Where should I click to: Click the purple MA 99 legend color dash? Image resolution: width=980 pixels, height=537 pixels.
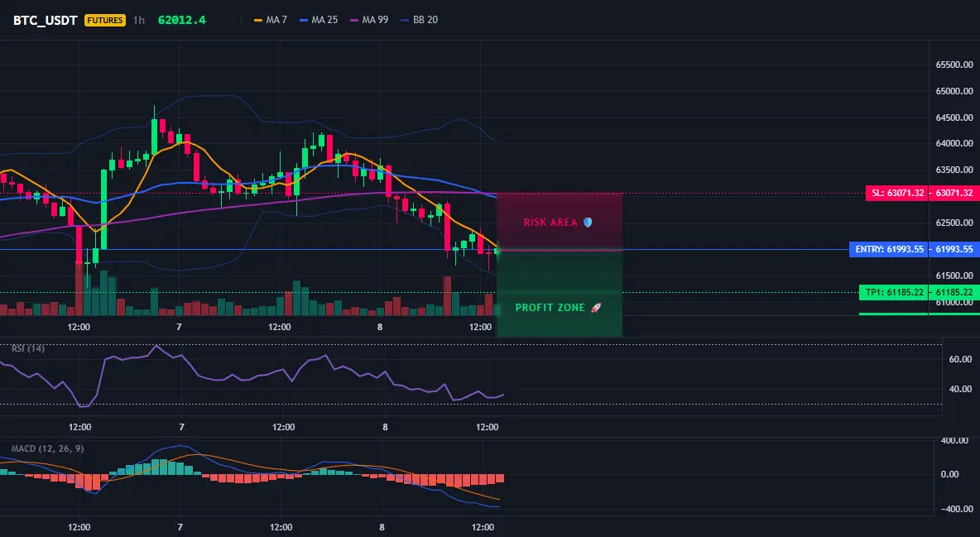pyautogui.click(x=354, y=20)
